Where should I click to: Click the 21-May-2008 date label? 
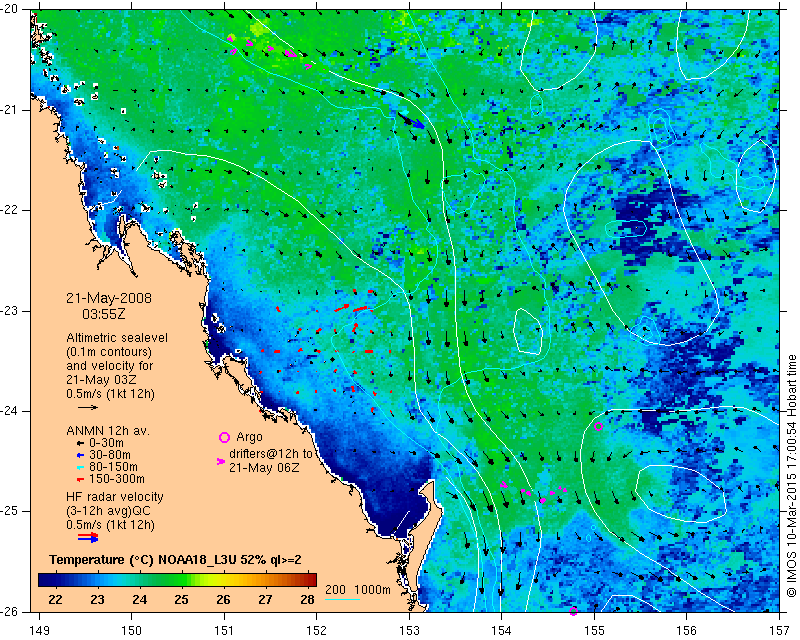[109, 298]
